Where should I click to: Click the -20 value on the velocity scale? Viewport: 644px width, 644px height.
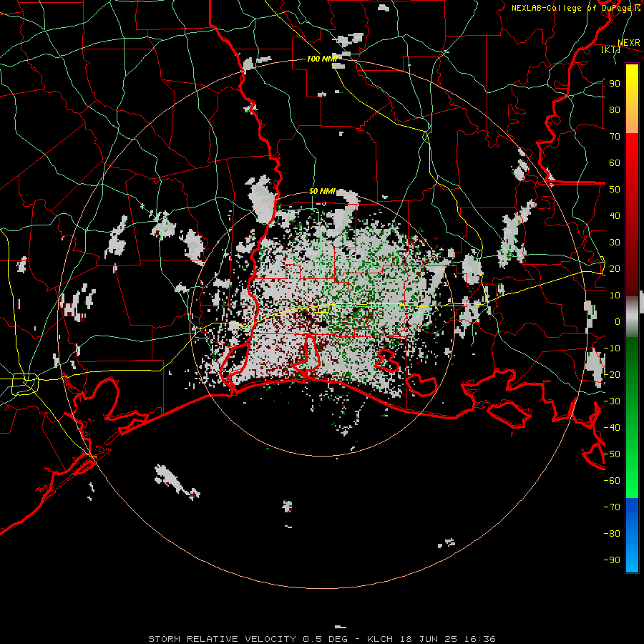click(x=612, y=374)
